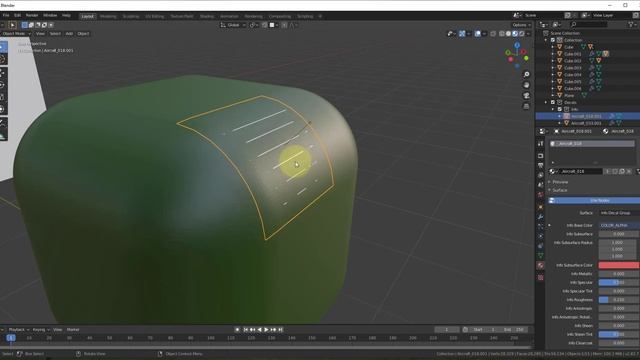The height and width of the screenshot is (360, 640).
Task: Click the pan view hand icon
Action: click(x=526, y=85)
